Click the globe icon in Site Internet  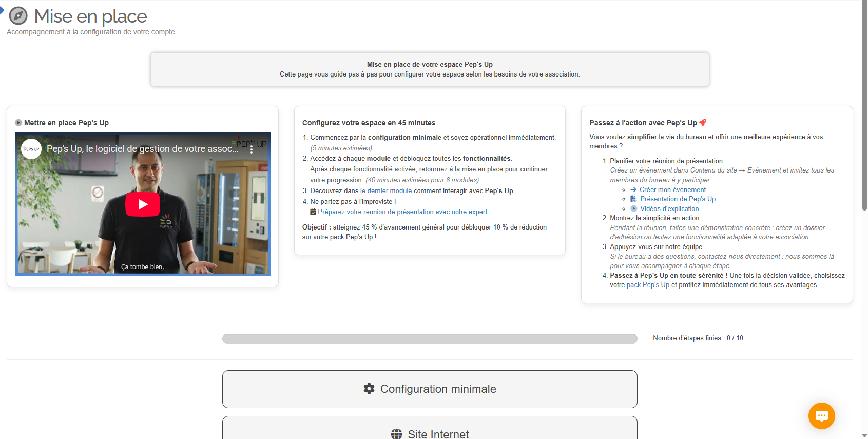397,434
